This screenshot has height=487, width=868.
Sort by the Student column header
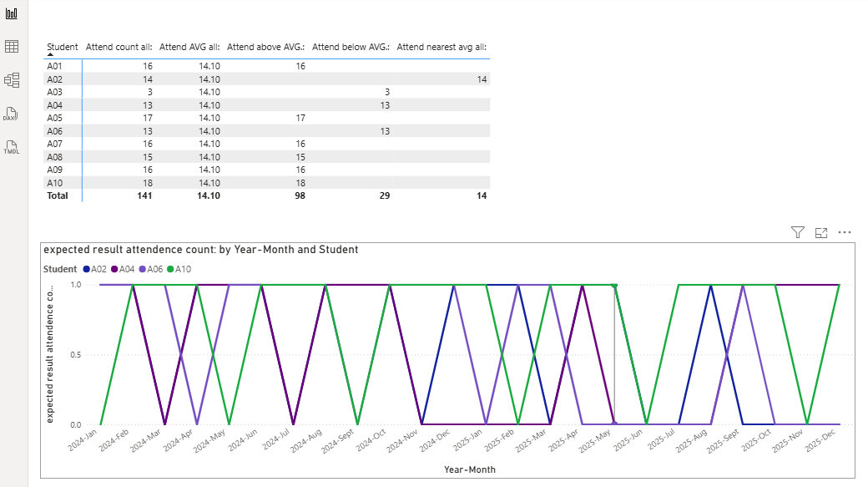(63, 47)
